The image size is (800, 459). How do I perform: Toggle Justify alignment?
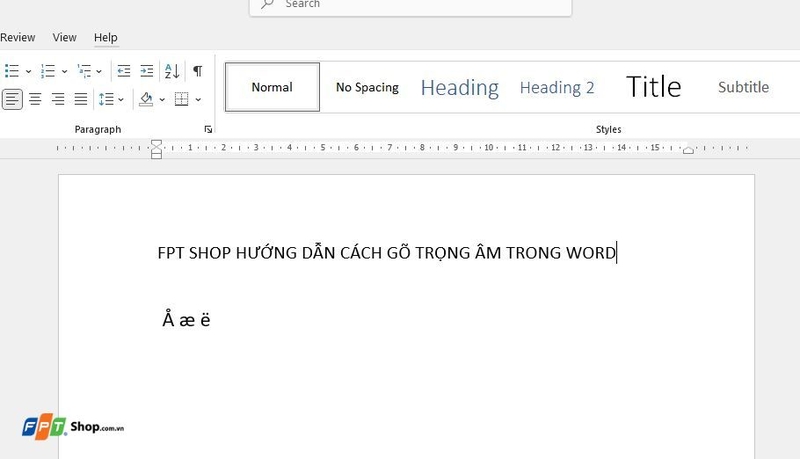81,99
